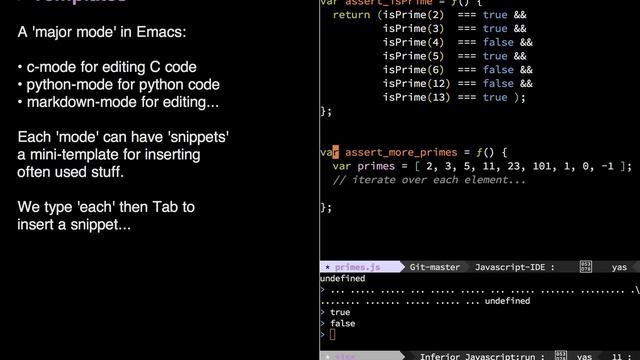
Task: Click value 101 in the primes array
Action: [542, 166]
